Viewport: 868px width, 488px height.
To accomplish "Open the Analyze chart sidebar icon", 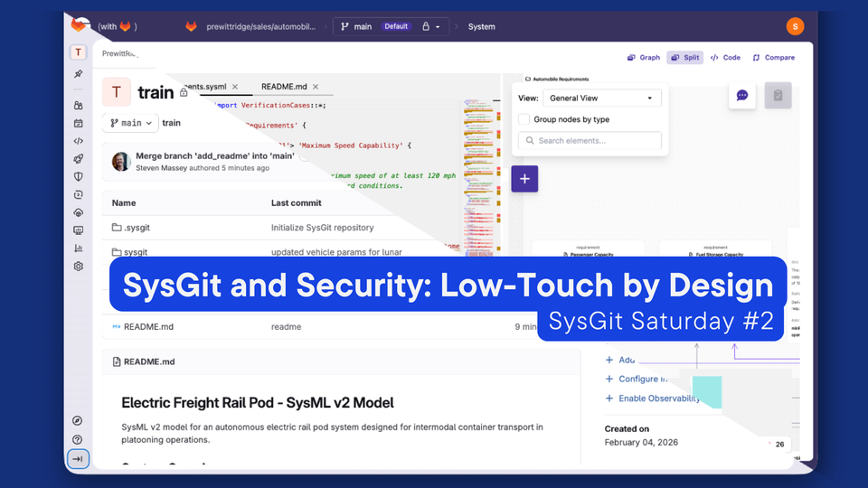I will click(x=78, y=249).
